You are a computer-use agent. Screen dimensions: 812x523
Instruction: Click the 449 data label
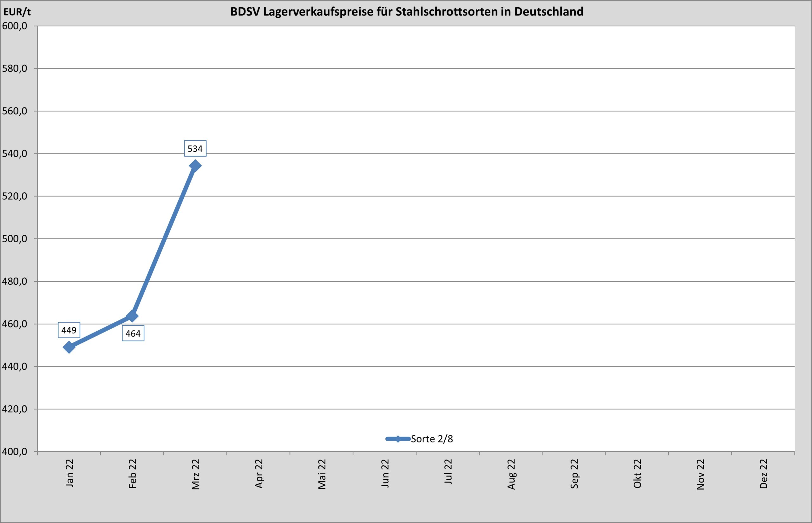(x=69, y=330)
